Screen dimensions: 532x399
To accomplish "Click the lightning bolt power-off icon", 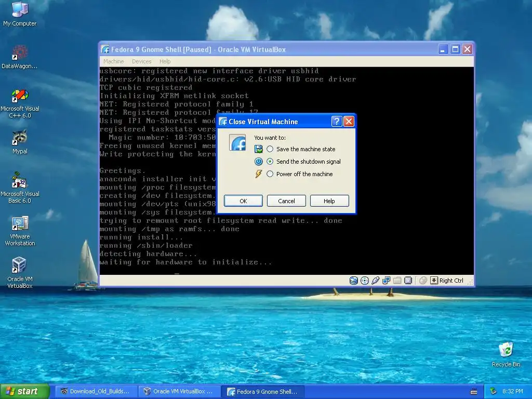I will click(259, 174).
